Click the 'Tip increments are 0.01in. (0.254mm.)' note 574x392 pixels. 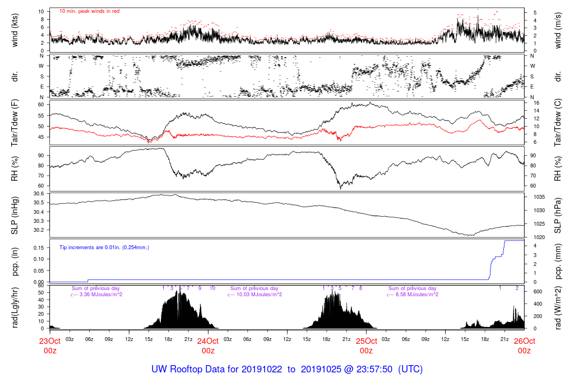[104, 248]
